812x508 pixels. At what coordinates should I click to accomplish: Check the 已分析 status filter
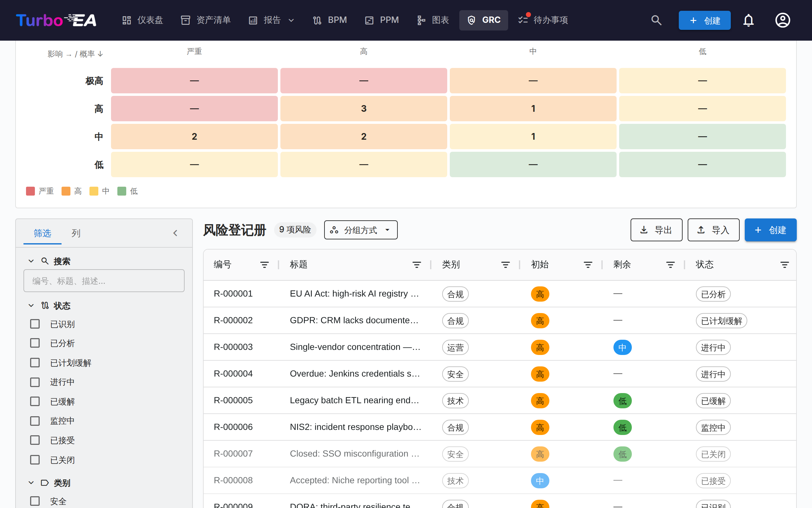coord(35,343)
